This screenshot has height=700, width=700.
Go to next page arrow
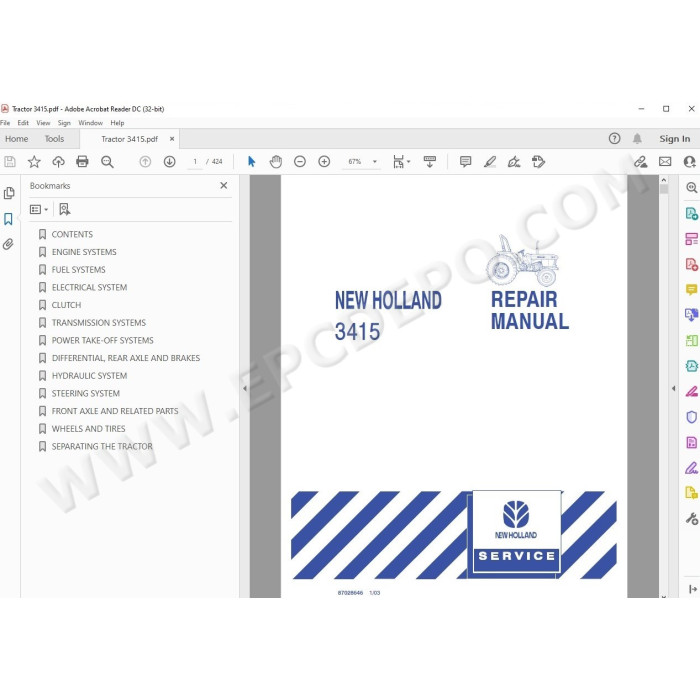click(x=169, y=162)
